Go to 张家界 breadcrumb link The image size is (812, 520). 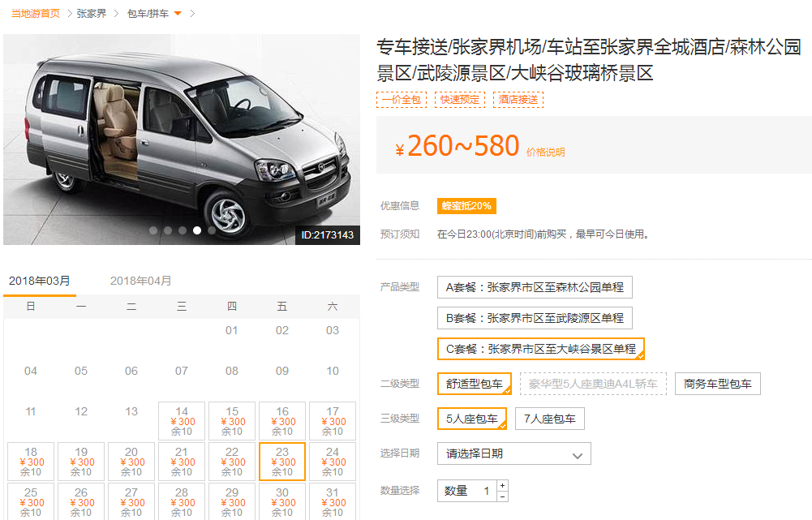pos(91,14)
